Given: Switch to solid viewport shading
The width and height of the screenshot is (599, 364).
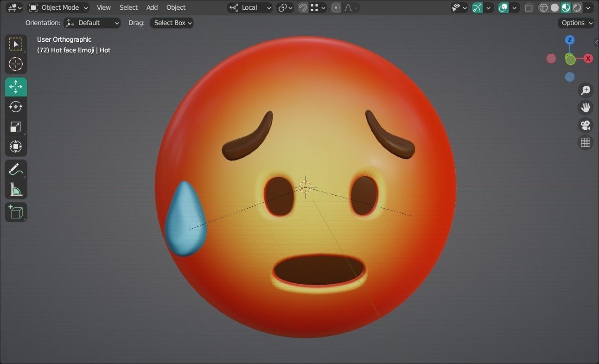Looking at the screenshot, I should coord(555,7).
